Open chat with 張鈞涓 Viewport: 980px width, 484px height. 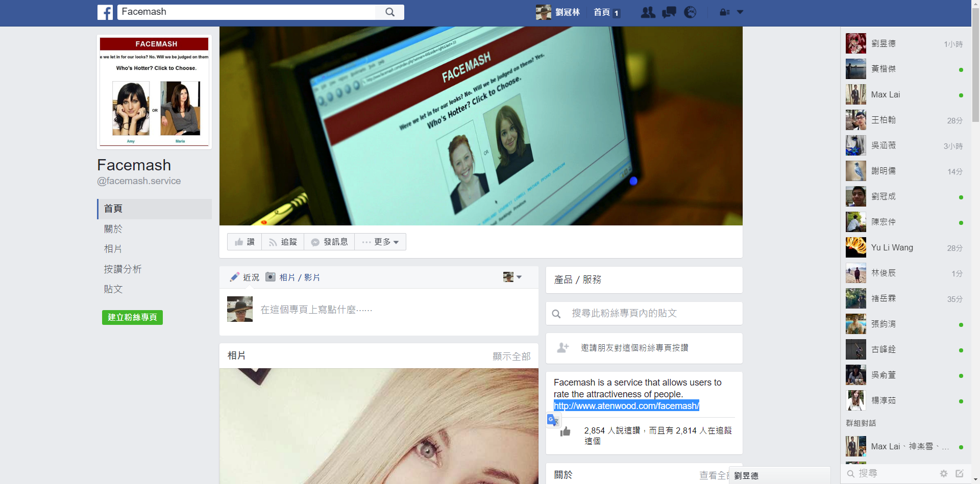905,324
